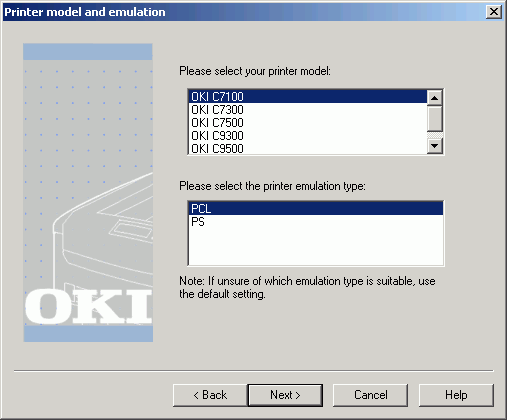Click the model list scrollbar thumb

[435, 119]
